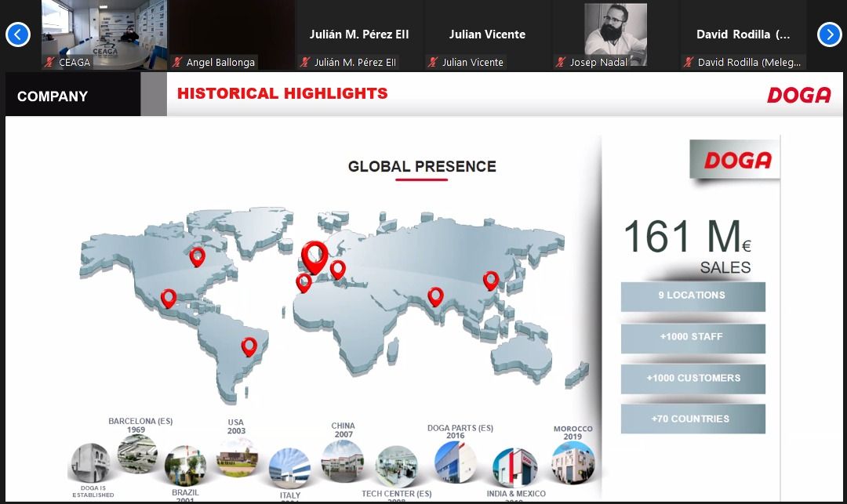Click muted mic icon beside Julián M. Pérez

305,62
